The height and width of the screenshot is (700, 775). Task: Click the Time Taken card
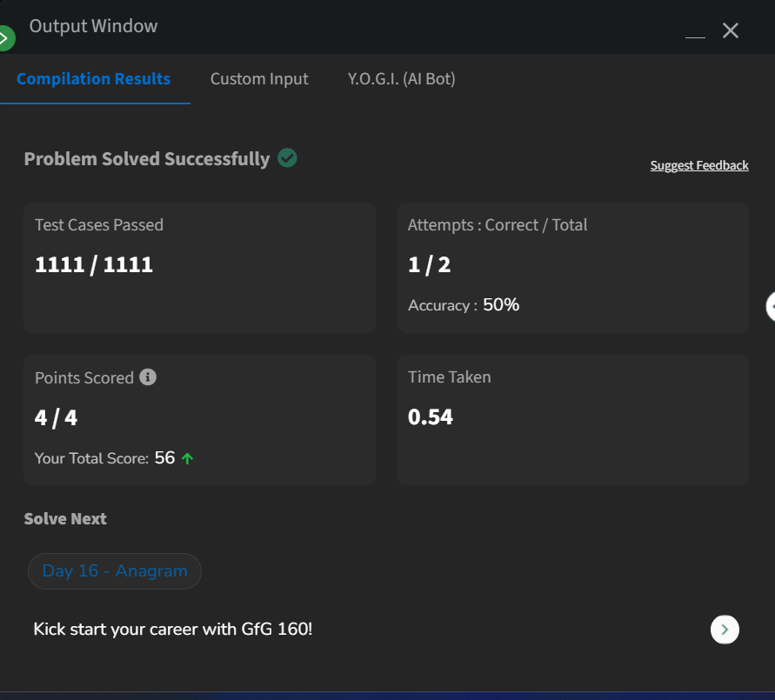(x=573, y=420)
